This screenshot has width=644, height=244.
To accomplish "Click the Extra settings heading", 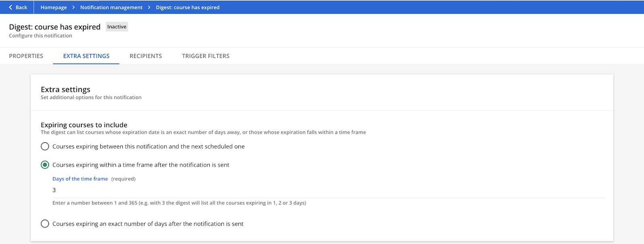I will [x=66, y=89].
